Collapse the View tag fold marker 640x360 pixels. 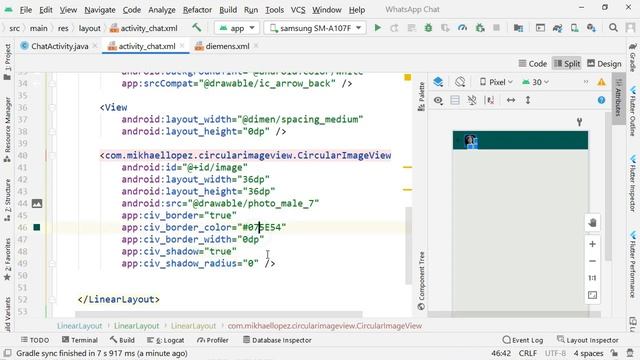click(x=52, y=107)
